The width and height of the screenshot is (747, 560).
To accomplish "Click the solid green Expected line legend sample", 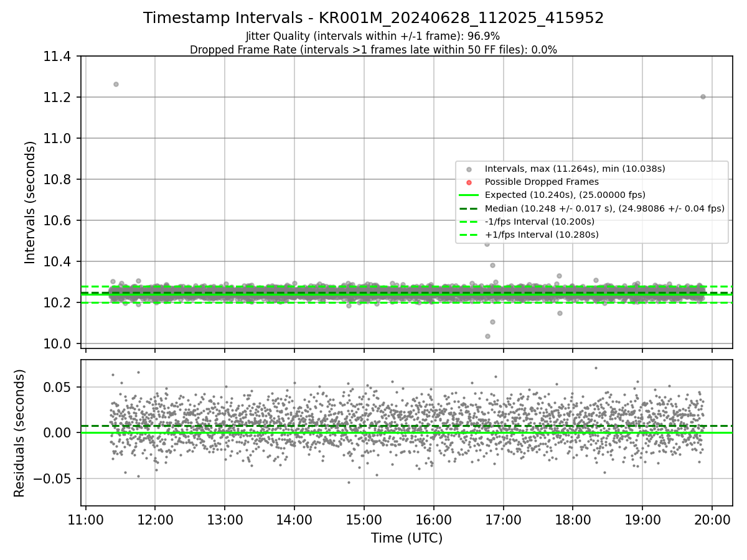I will (469, 195).
